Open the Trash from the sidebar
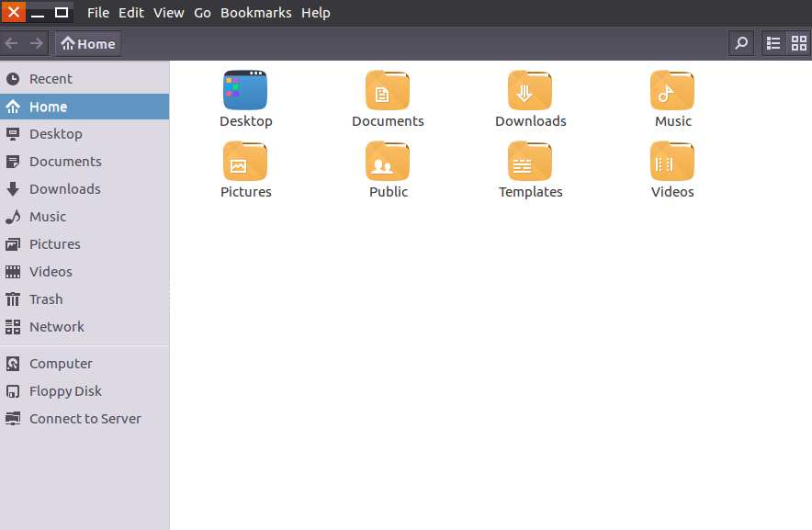 (x=45, y=299)
